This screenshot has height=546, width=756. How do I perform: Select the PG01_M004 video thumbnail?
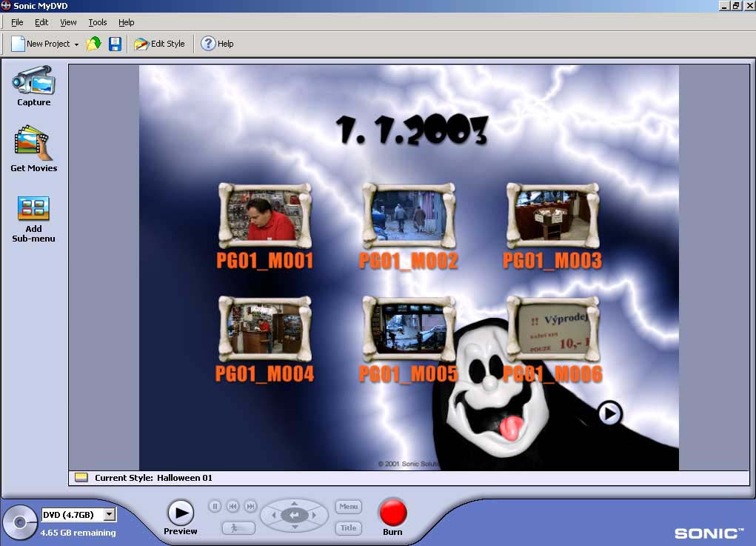pos(264,328)
